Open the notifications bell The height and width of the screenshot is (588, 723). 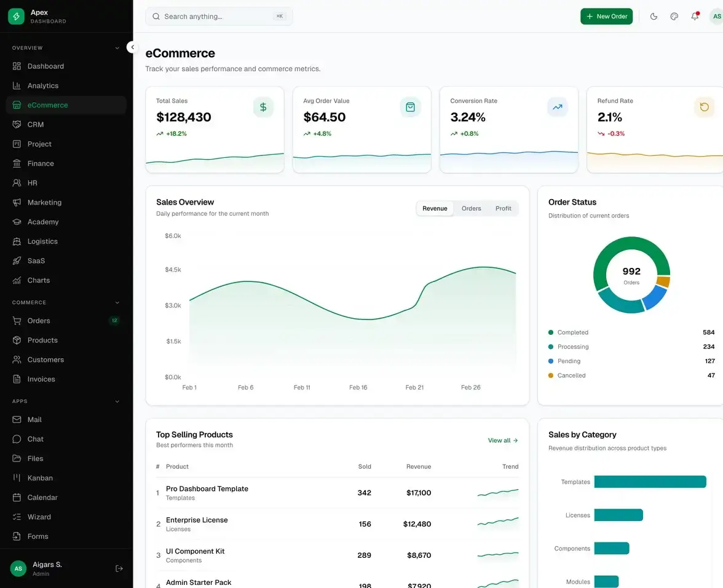point(695,17)
